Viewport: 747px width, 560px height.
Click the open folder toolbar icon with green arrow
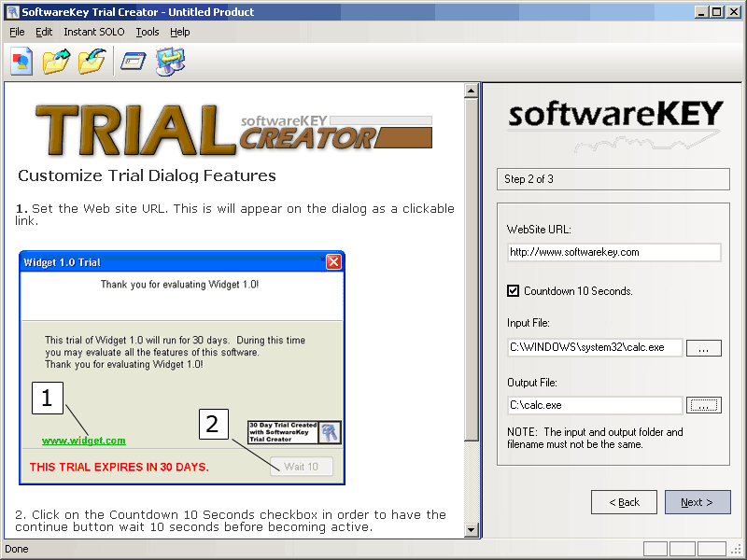pos(56,62)
